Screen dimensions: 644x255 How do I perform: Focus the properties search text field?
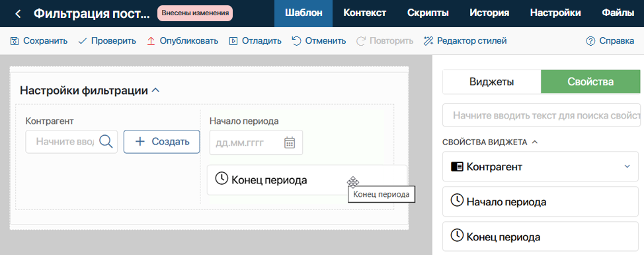point(542,115)
